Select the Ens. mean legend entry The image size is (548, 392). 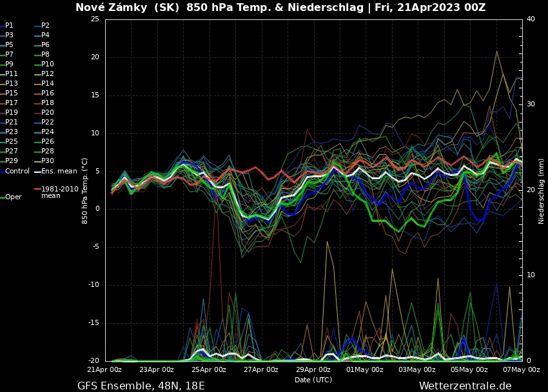point(59,171)
